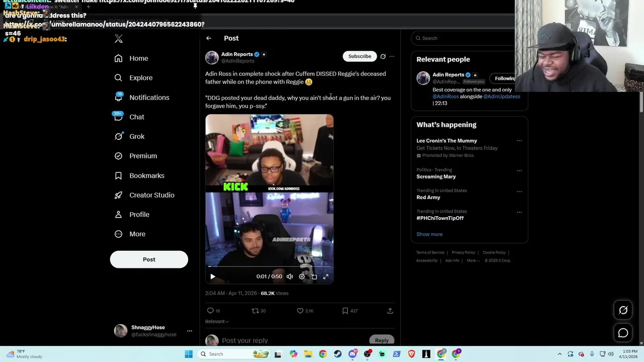Click Show more under What's happening
Viewport: 644px width, 362px height.
(x=429, y=234)
